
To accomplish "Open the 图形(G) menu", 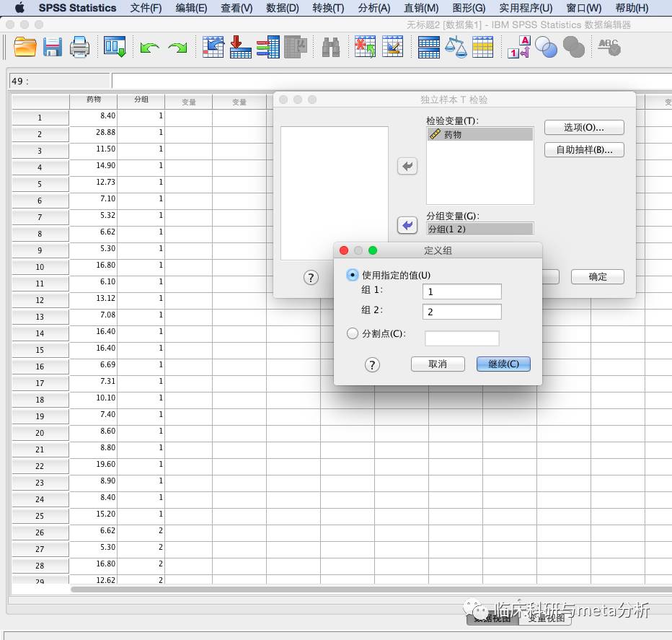I will [469, 8].
